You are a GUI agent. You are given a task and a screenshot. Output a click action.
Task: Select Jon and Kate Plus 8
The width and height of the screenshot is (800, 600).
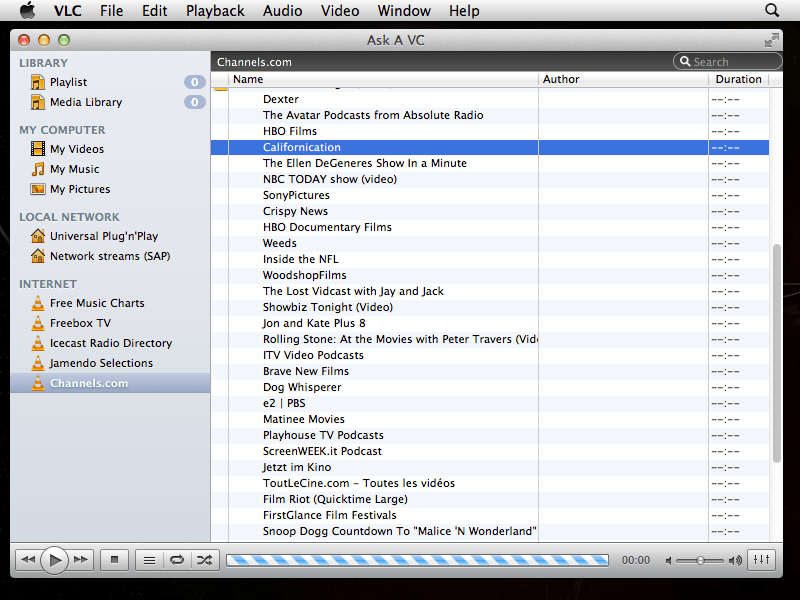pos(490,323)
